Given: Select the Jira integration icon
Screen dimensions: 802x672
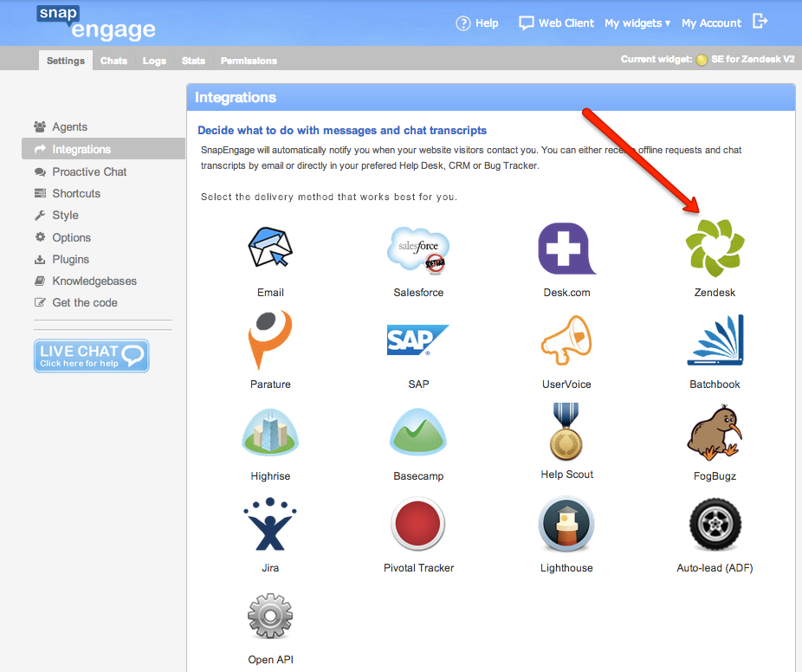Looking at the screenshot, I should [x=270, y=524].
